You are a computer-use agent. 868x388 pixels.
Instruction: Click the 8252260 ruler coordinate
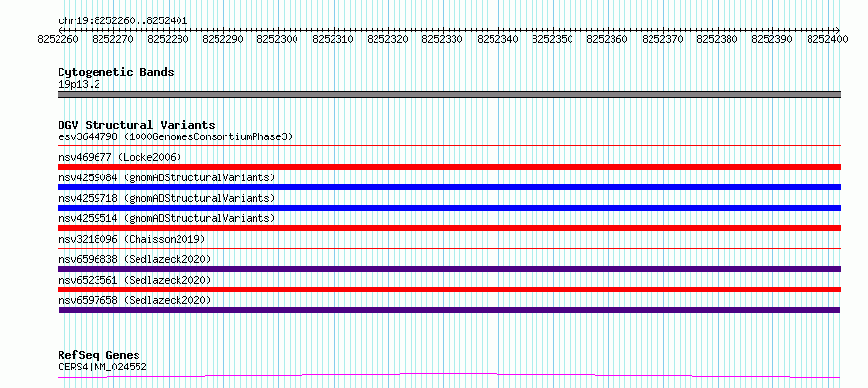click(59, 39)
